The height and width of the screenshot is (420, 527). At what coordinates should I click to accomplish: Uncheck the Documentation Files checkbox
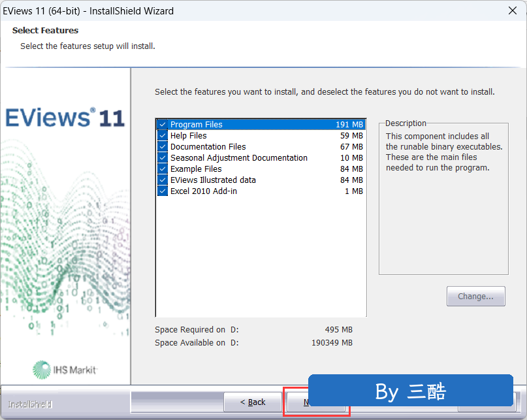click(x=163, y=146)
